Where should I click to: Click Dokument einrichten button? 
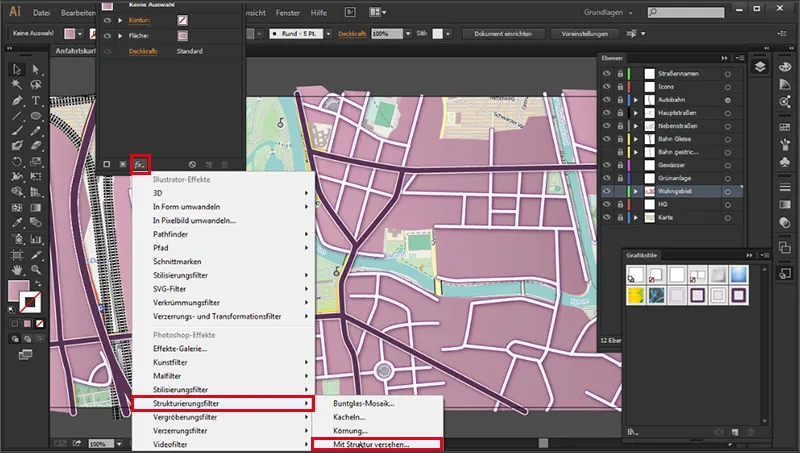point(503,34)
